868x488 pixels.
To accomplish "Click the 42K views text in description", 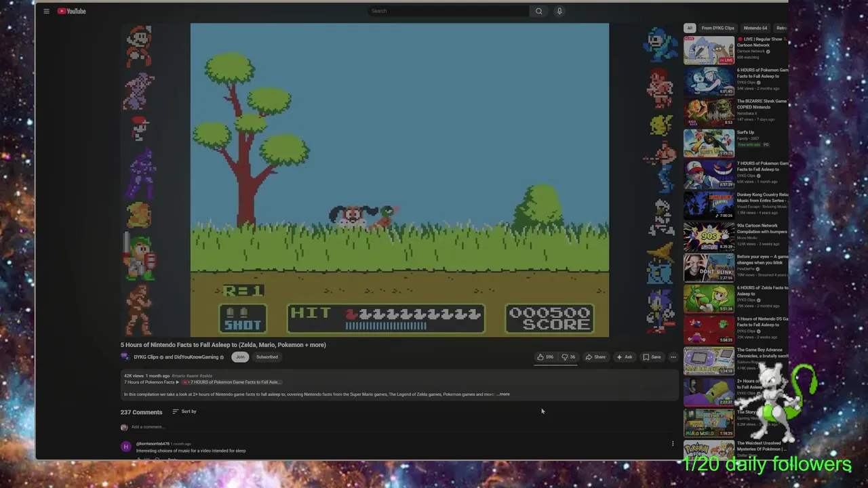I will click(134, 375).
